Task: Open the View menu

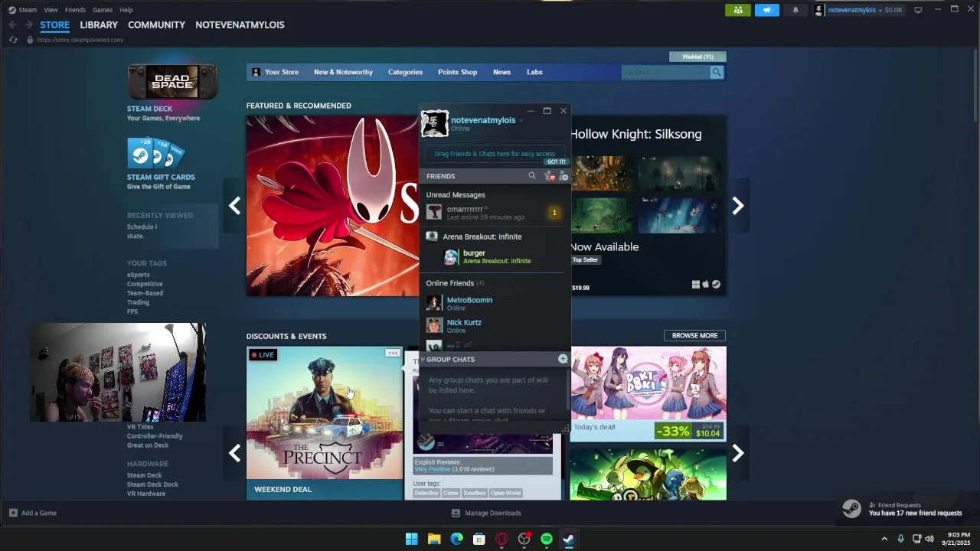Action: click(51, 10)
